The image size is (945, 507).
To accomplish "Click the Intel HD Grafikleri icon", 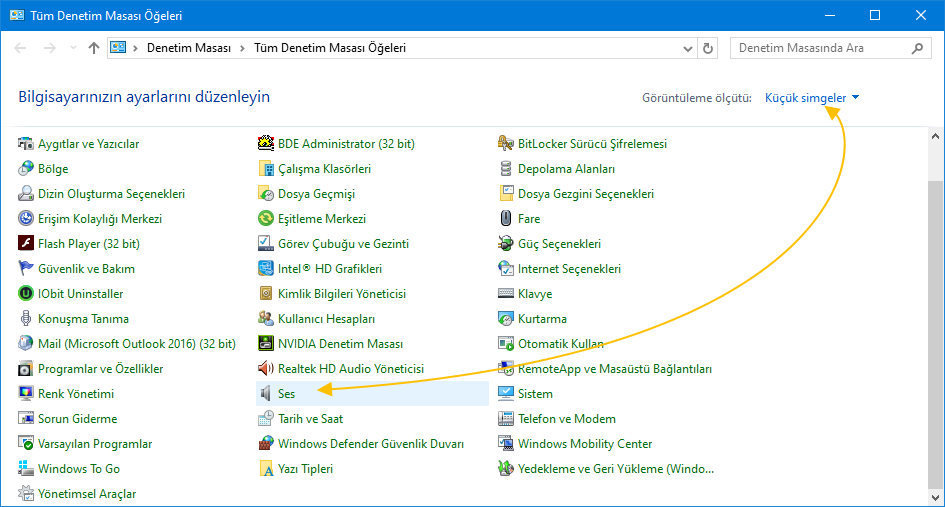I will click(x=266, y=269).
